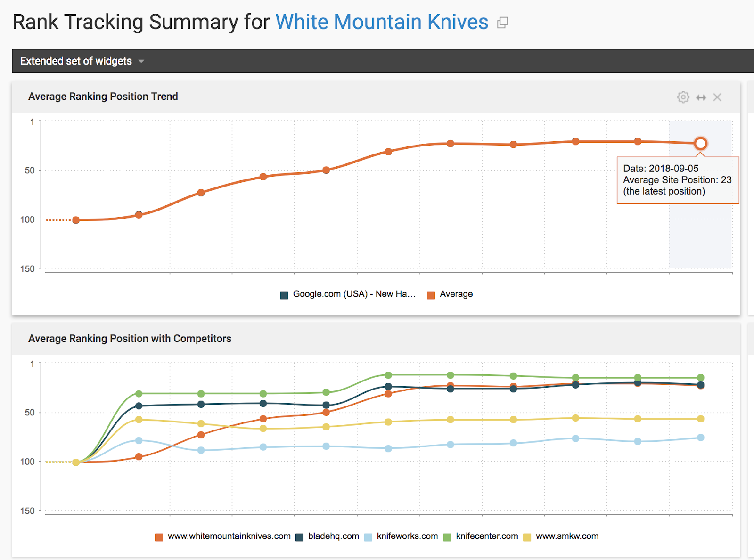Hide the www.whitemountainknives.com series
This screenshot has height=560, width=754.
(x=229, y=536)
